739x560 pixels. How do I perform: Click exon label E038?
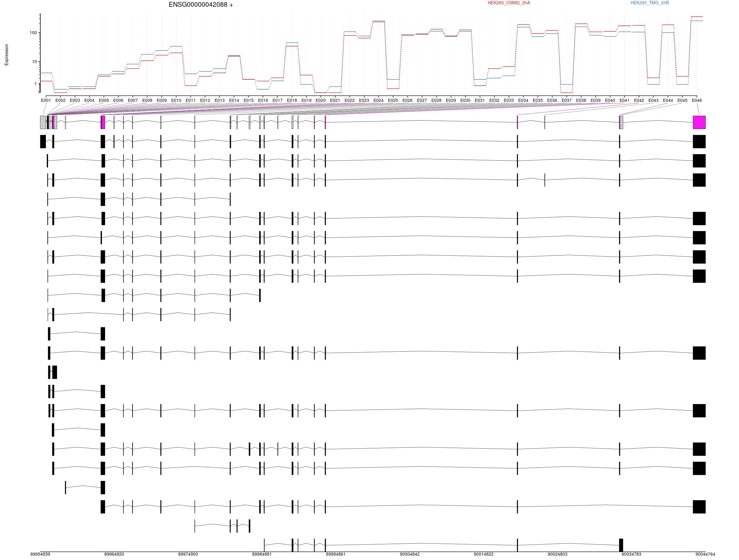(581, 101)
